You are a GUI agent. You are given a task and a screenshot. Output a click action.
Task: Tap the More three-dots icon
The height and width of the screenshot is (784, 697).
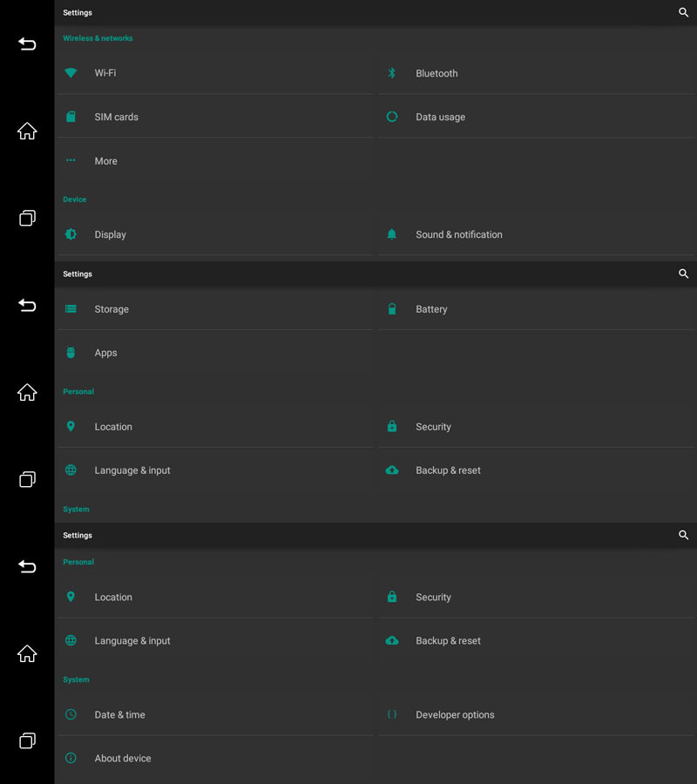pyautogui.click(x=71, y=161)
